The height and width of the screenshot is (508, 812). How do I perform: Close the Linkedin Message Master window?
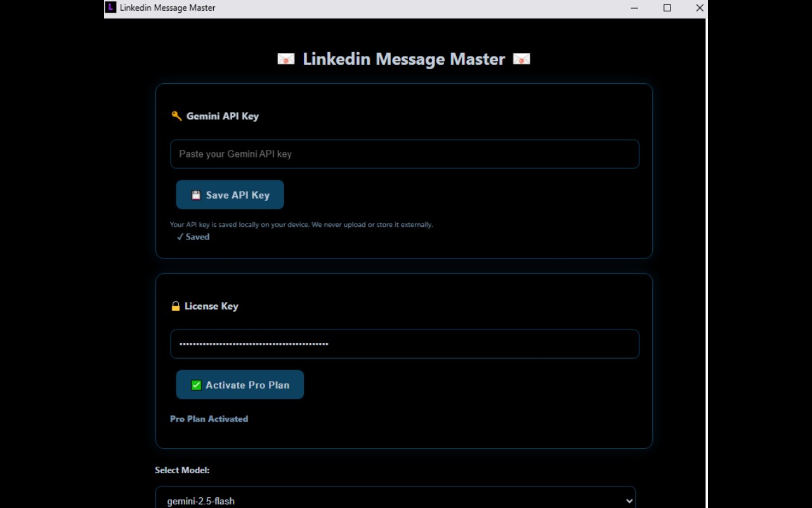point(699,8)
